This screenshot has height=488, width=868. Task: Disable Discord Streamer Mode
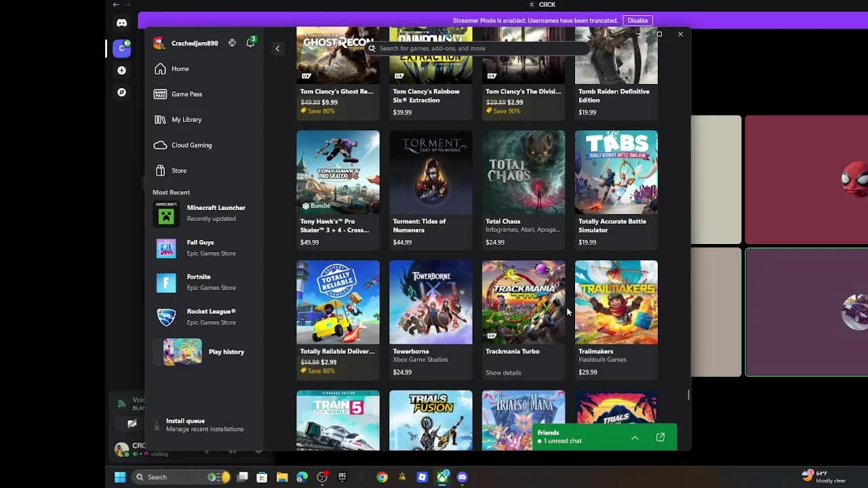pos(637,20)
